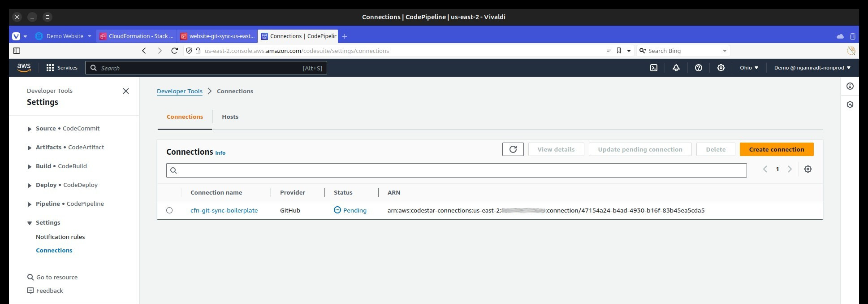
Task: Open cfn-git-sync-boilerplate connection link
Action: [224, 210]
